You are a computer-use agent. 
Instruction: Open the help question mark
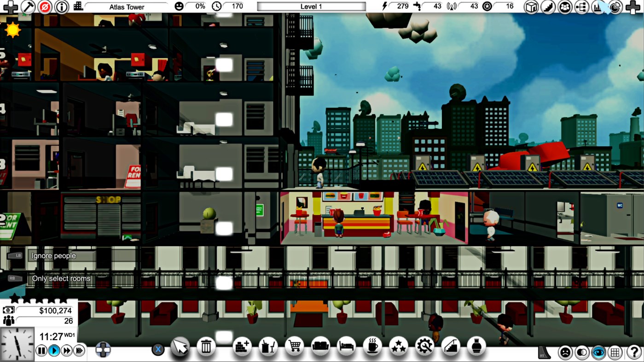[x=634, y=352]
